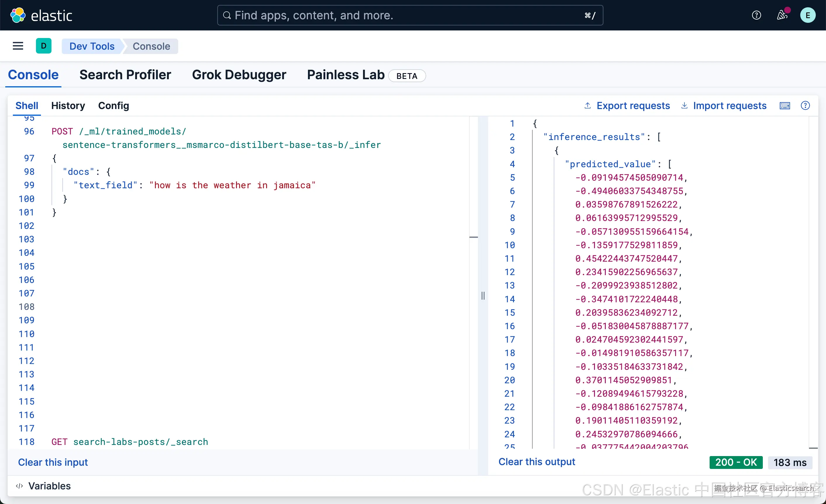Show keyboard shortcuts icon
The height and width of the screenshot is (504, 826).
pos(784,106)
